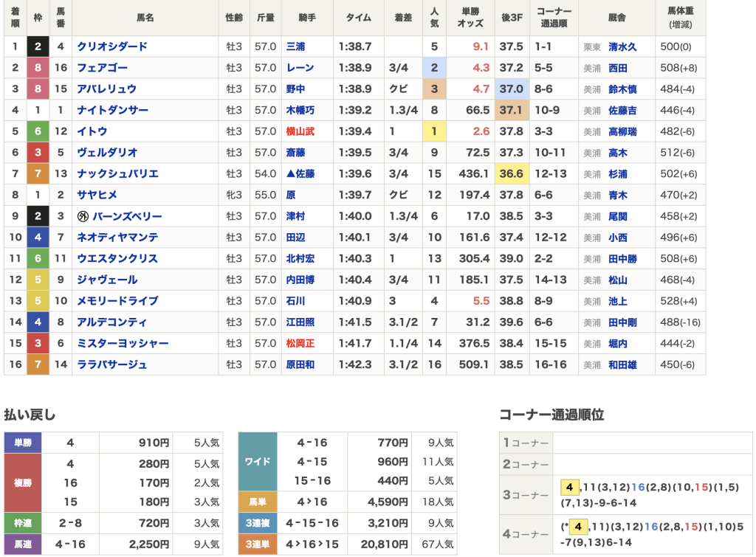This screenshot has width=756, height=557.
Task: Select the 4,590円 exacta payout
Action: [x=388, y=502]
